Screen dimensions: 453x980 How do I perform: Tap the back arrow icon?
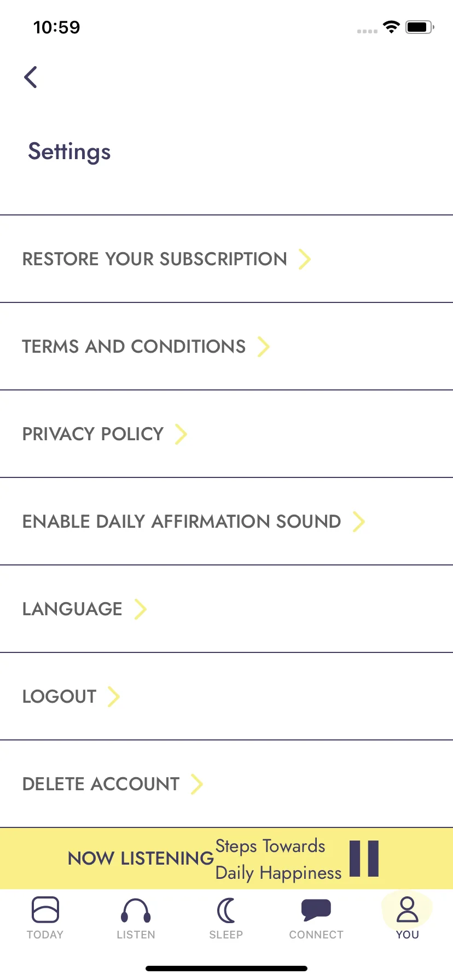(x=31, y=77)
